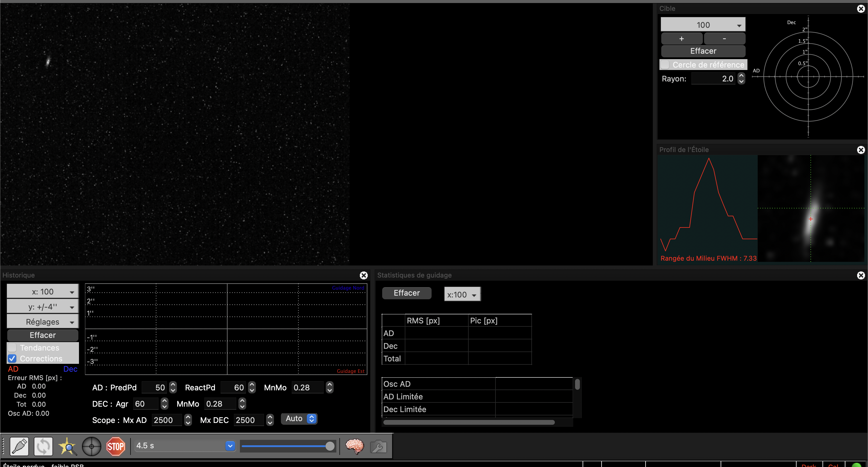868x467 pixels.
Task: Click the auto-select star icon
Action: [68, 446]
